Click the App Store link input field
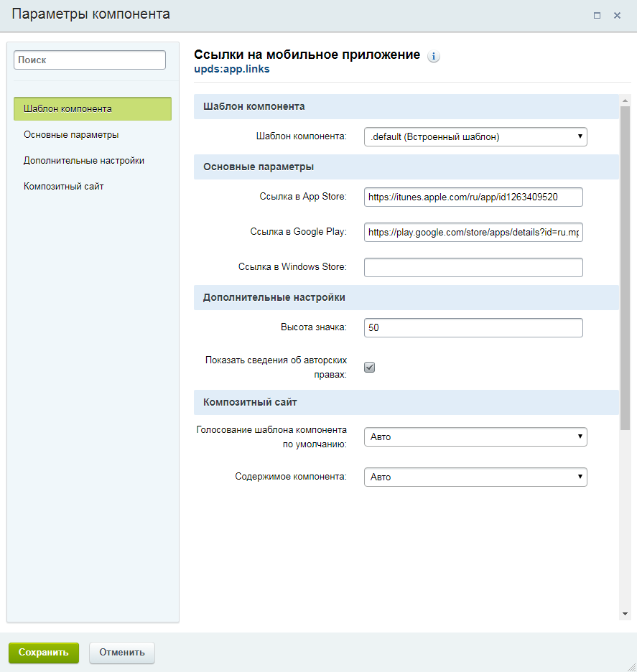Image resolution: width=637 pixels, height=672 pixels. [473, 197]
